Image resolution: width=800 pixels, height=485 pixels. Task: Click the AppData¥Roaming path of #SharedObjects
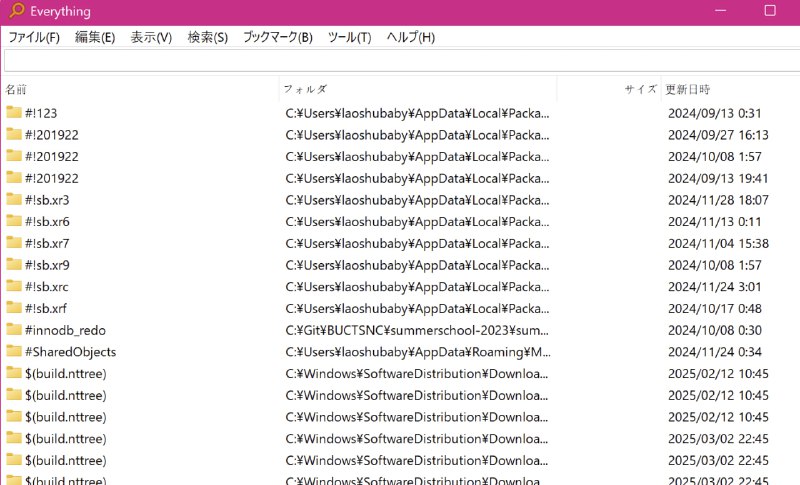point(418,352)
